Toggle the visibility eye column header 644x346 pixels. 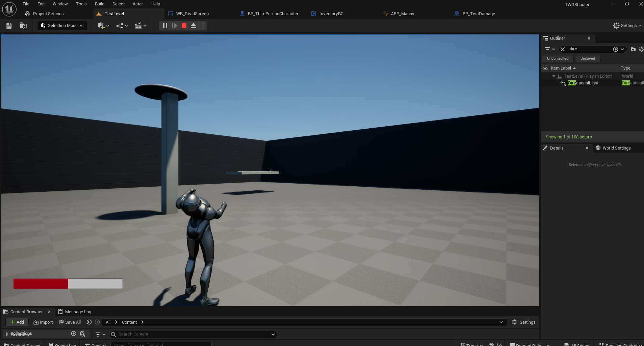pyautogui.click(x=545, y=68)
